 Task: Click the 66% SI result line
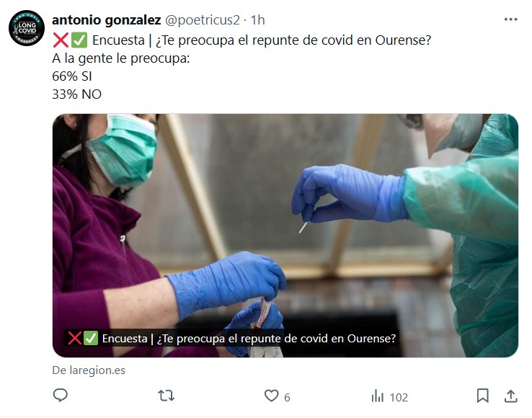pyautogui.click(x=72, y=76)
